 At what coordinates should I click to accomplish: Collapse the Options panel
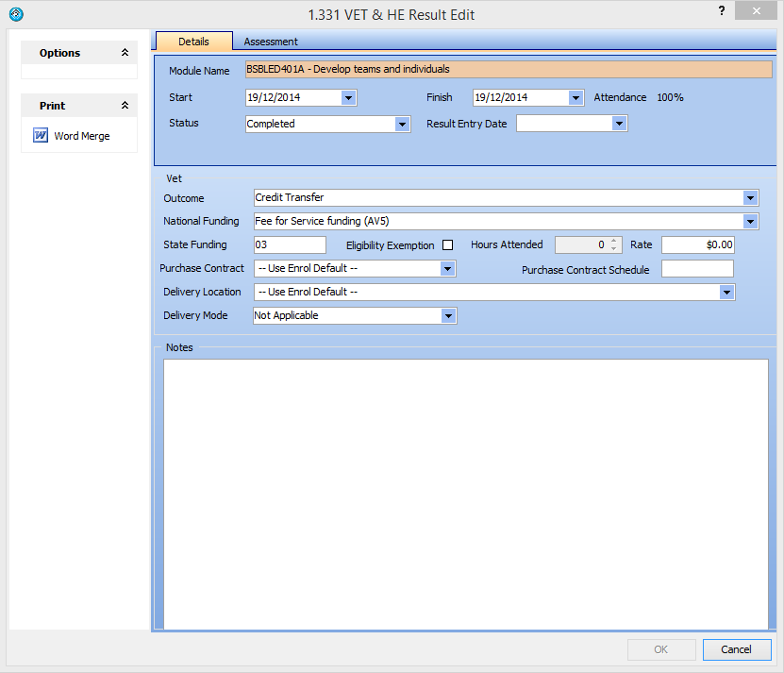click(125, 53)
